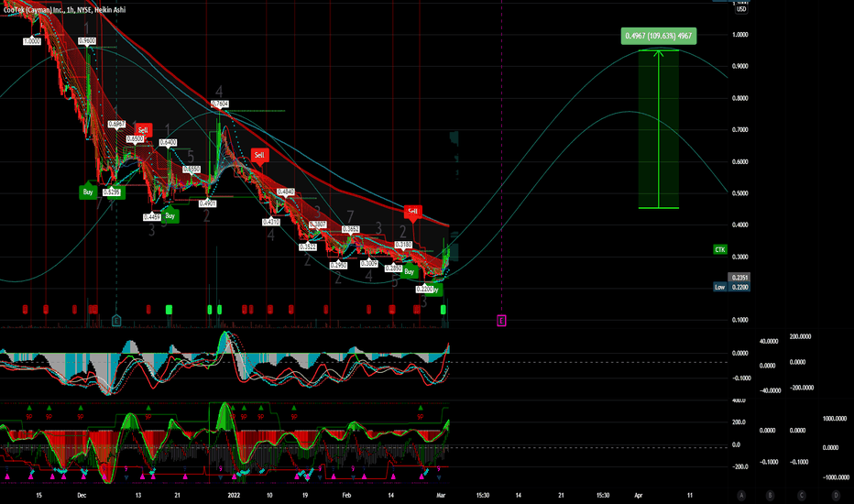Click the 0.2351 current price tag
The height and width of the screenshot is (504, 854).
pyautogui.click(x=740, y=278)
